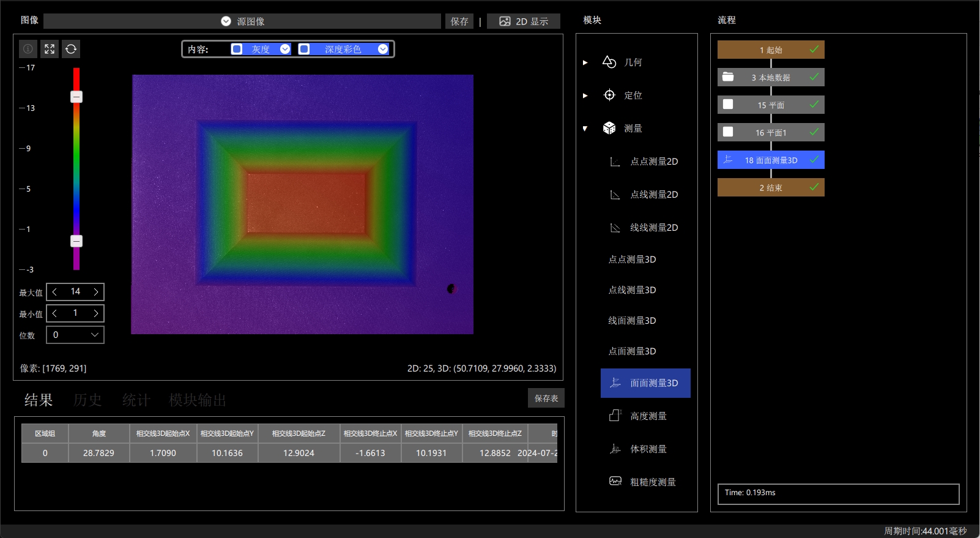Click the green checkmark on 1 起始
The height and width of the screenshot is (538, 980).
click(814, 49)
